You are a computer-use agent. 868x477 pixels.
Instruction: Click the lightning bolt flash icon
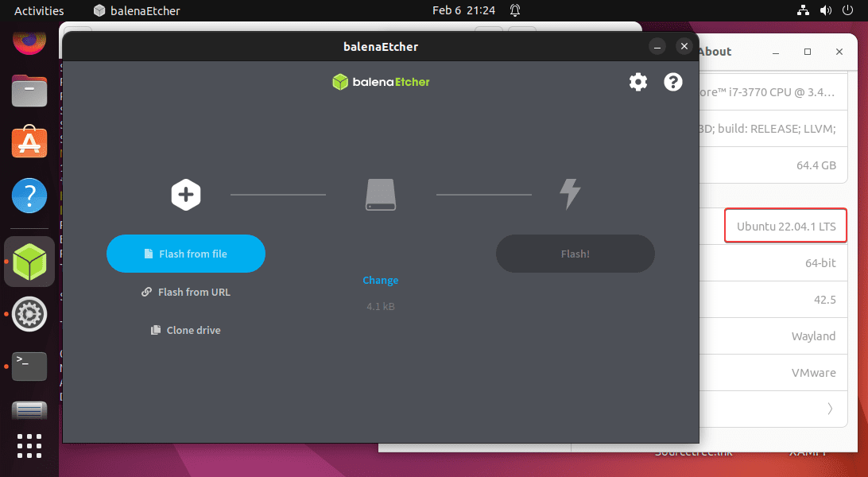(x=570, y=194)
